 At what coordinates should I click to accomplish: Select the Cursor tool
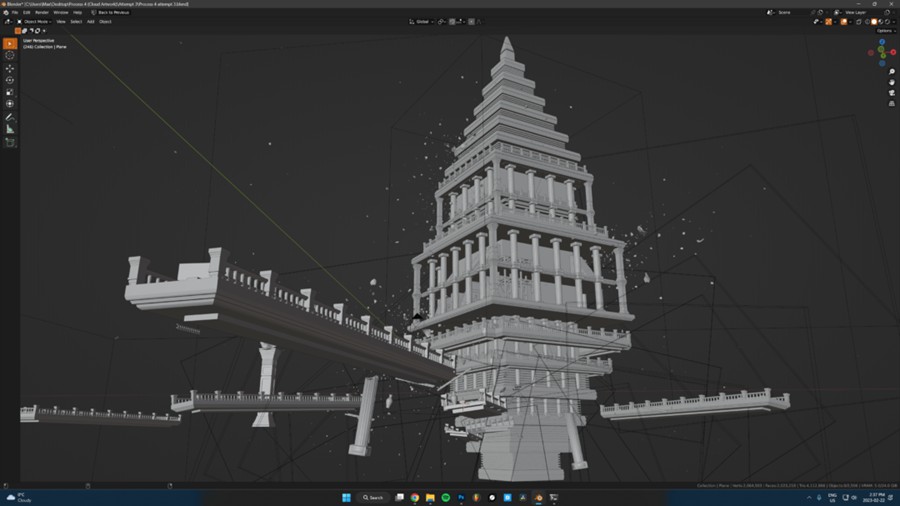[x=10, y=56]
